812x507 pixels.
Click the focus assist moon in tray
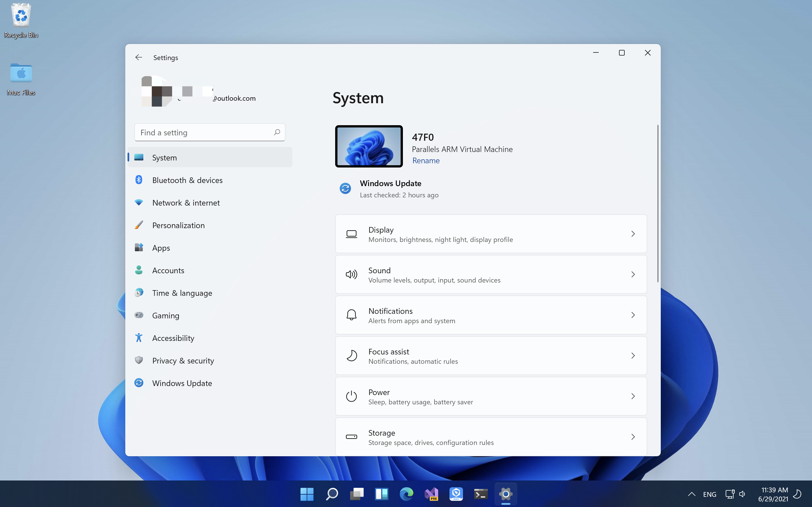pyautogui.click(x=798, y=494)
